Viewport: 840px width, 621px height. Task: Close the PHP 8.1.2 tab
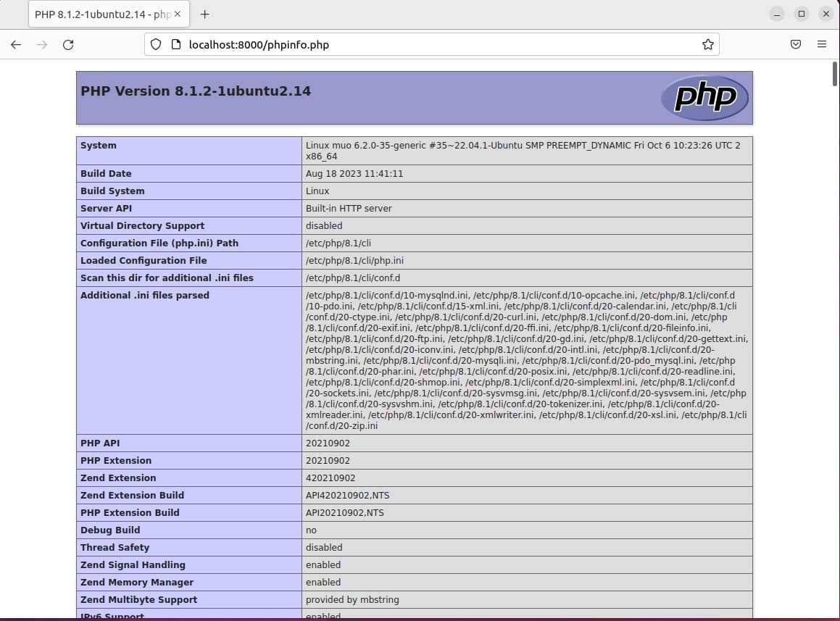point(178,14)
